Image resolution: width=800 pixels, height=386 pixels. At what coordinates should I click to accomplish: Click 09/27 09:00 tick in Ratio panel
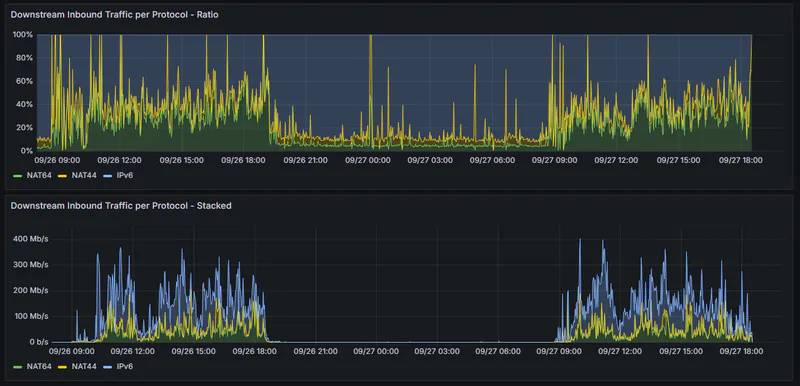(x=555, y=160)
